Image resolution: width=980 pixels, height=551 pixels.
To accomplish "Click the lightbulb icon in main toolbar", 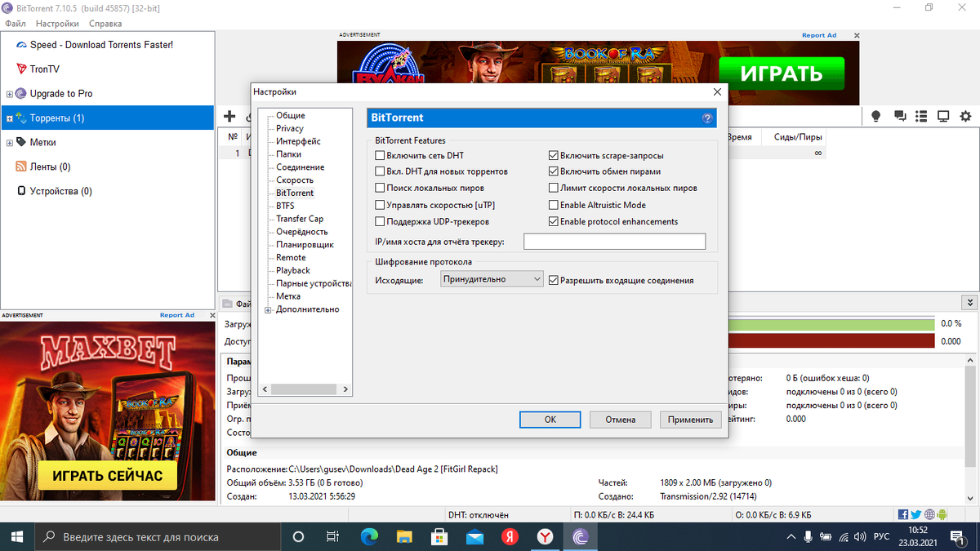I will [876, 117].
